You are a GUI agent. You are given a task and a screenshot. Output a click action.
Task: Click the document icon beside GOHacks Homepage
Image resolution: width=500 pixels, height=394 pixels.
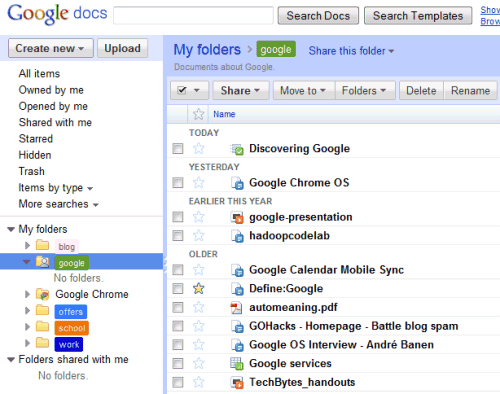tap(237, 326)
